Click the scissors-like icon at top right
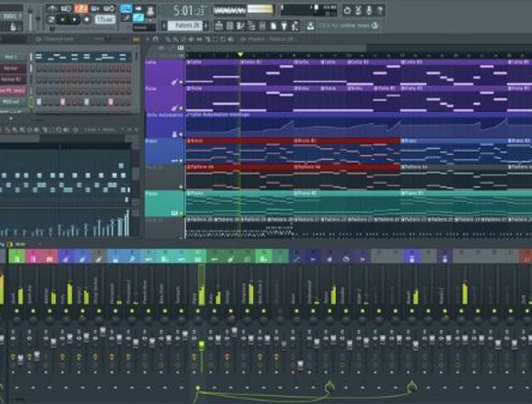Viewport: 532px width, 404px height. point(359,10)
